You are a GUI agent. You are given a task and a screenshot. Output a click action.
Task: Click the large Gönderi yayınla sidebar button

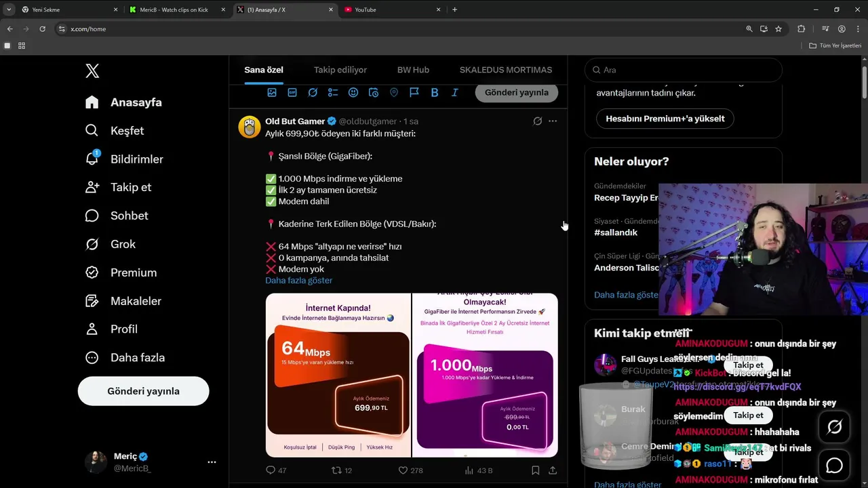[x=143, y=391]
